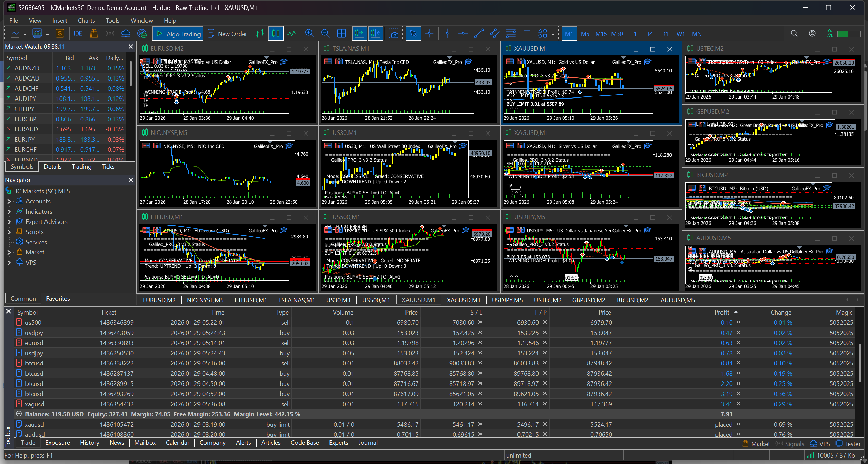Click the chart screenshot camera icon
Screen dimensions: 868x464
[x=394, y=33]
